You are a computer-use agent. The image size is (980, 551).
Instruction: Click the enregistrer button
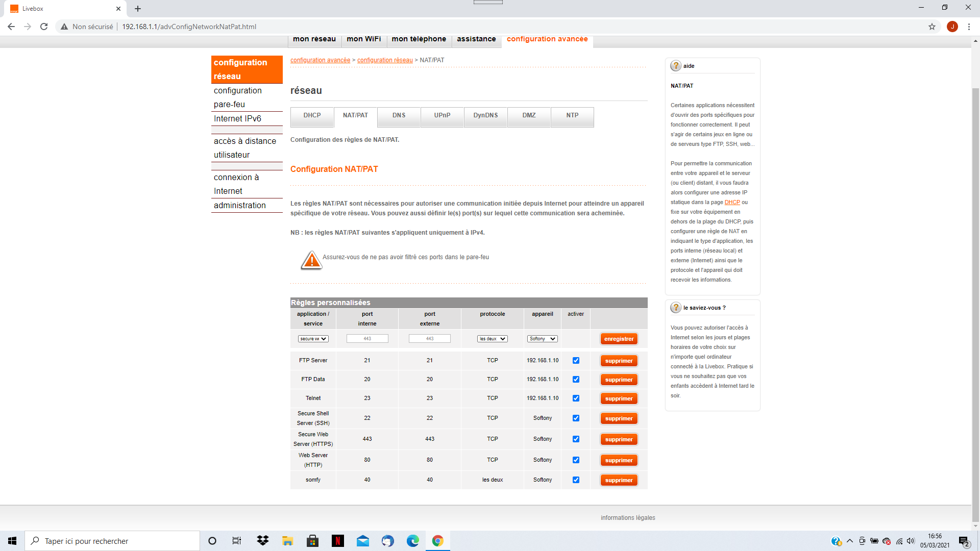[x=619, y=339]
